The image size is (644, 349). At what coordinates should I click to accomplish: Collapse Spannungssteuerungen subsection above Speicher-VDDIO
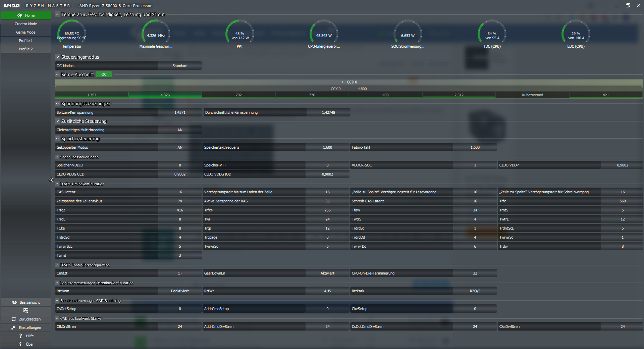click(57, 157)
